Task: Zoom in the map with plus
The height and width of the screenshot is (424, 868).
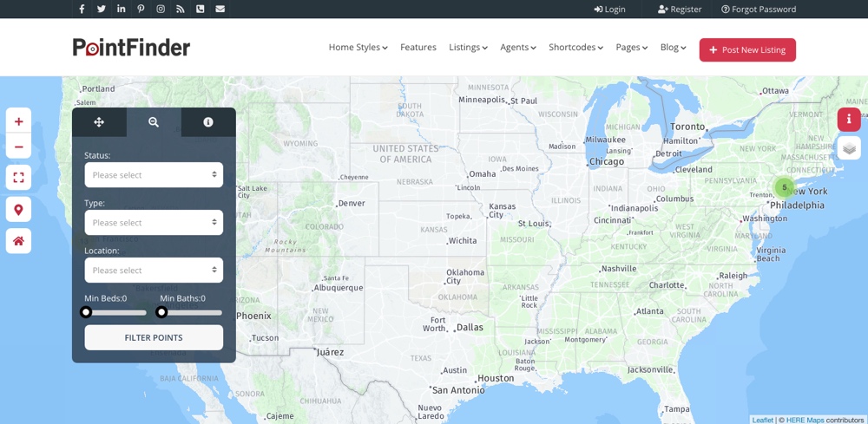Action: [x=19, y=121]
